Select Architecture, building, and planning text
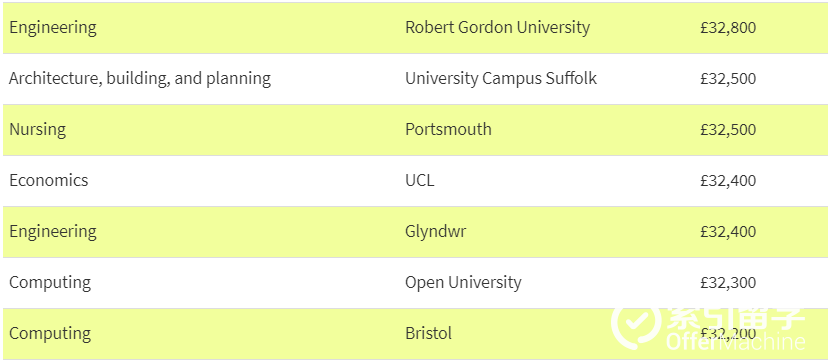Viewport: 828px width, 360px height. coord(140,79)
